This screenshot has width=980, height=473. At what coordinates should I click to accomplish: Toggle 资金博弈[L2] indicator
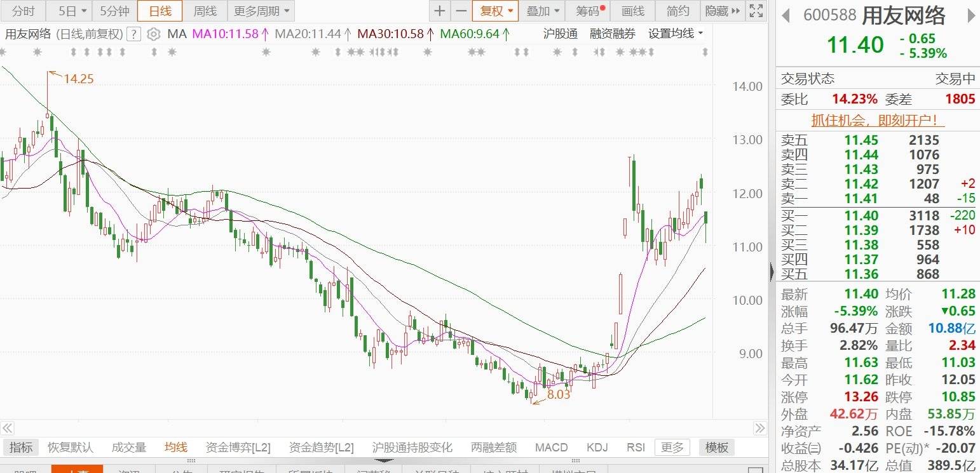coord(238,448)
